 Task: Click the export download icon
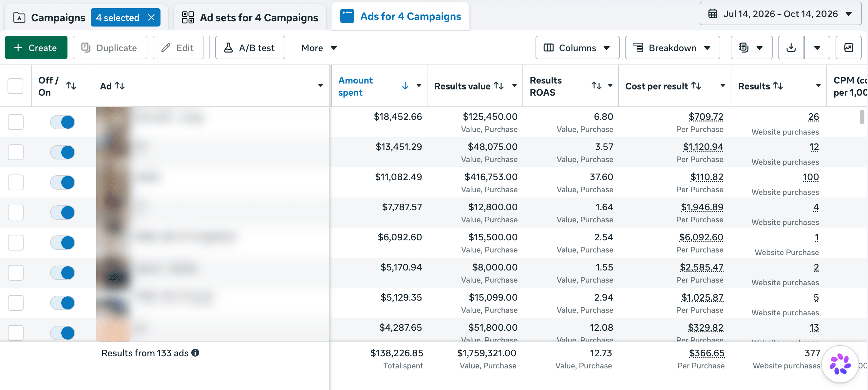[791, 48]
